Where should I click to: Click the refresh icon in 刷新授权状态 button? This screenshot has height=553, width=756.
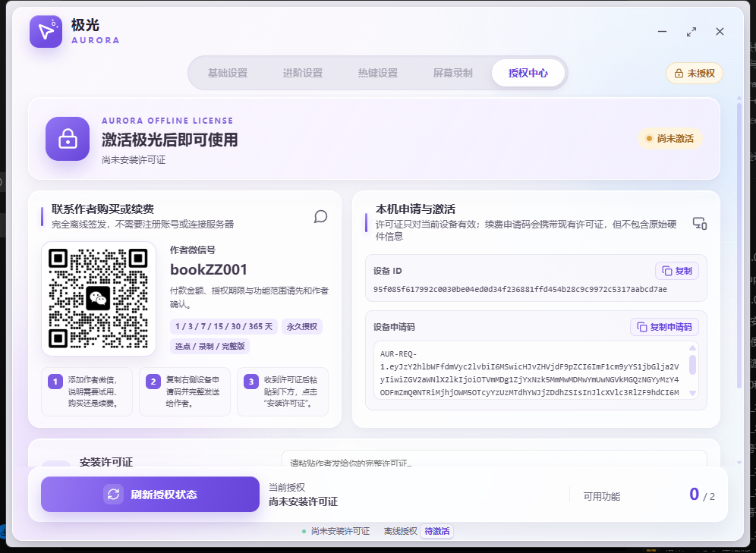[x=113, y=495]
